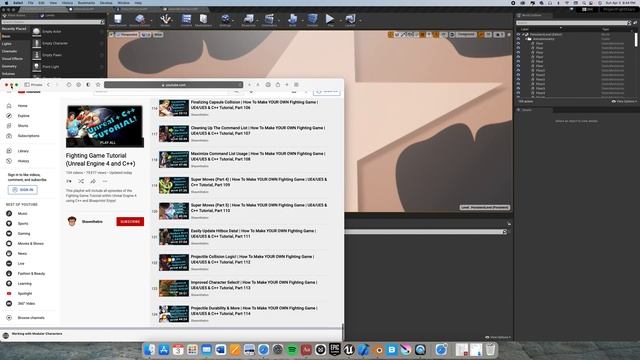Click the Compile toolbar icon
This screenshot has width=640, height=360.
click(x=312, y=20)
